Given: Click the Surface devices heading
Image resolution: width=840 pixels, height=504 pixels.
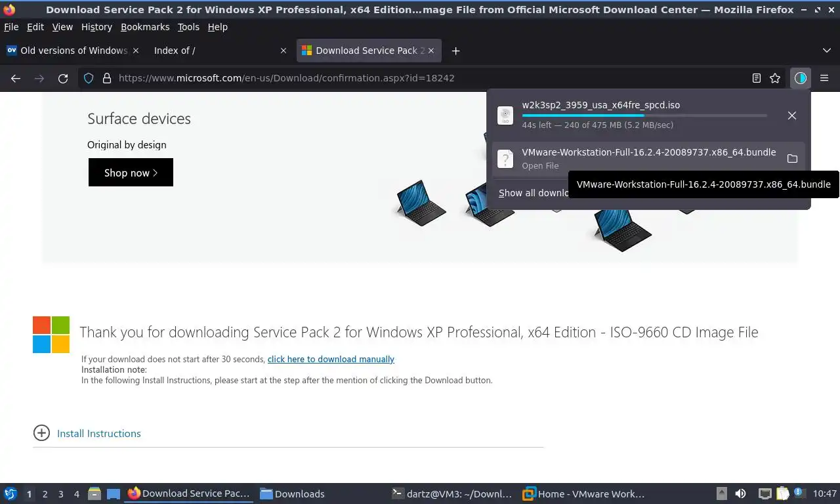Looking at the screenshot, I should pos(139,119).
